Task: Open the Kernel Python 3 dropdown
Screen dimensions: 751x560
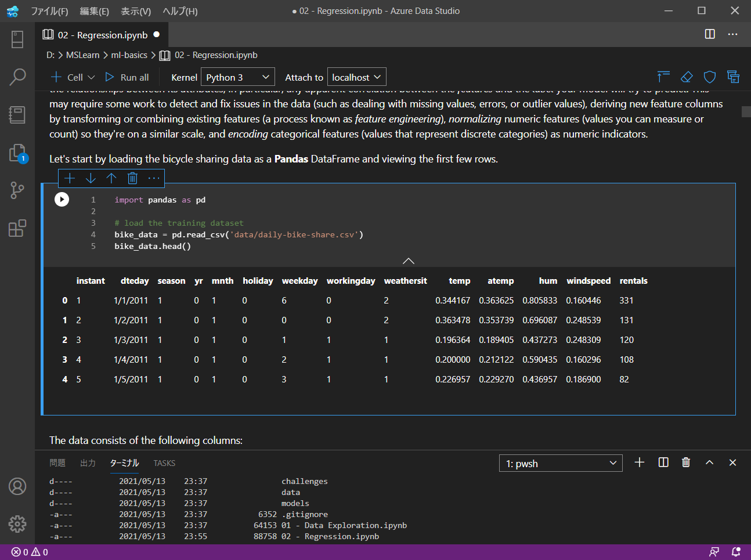Action: [x=238, y=77]
